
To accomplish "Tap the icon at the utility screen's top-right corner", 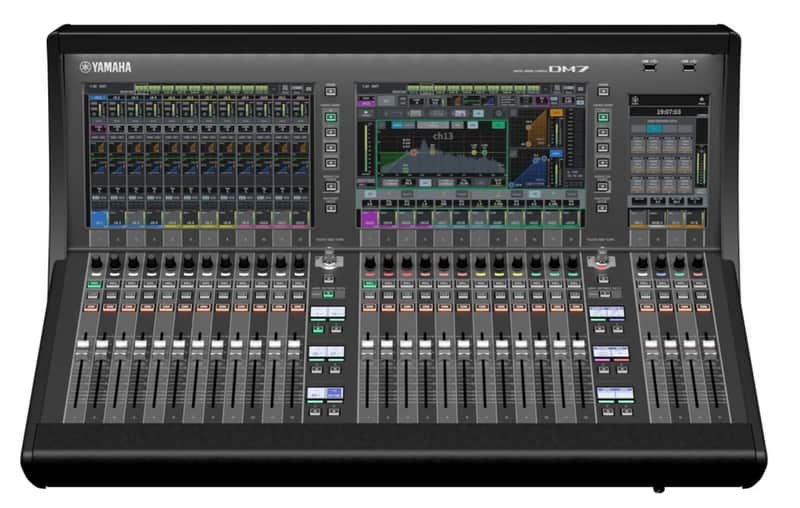I will tap(702, 100).
